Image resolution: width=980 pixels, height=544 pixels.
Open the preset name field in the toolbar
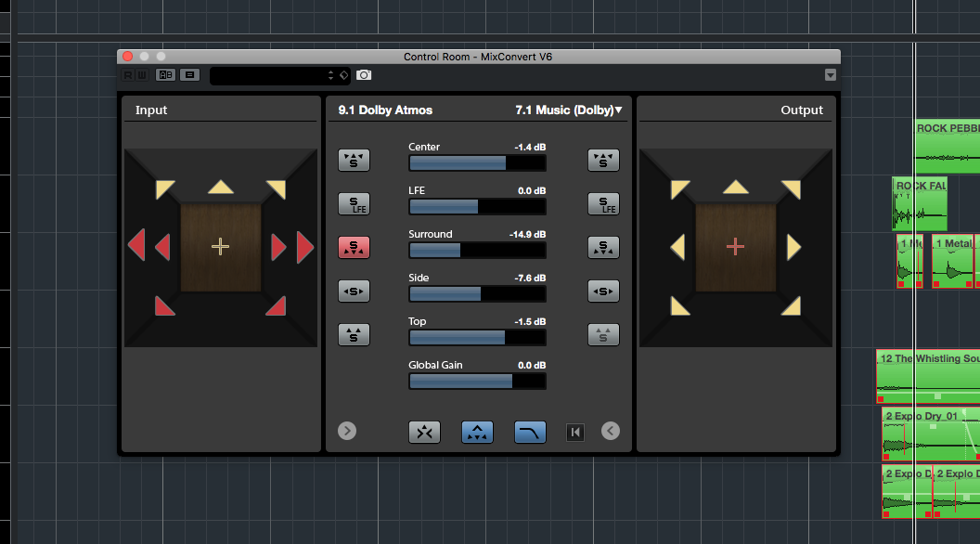[269, 75]
